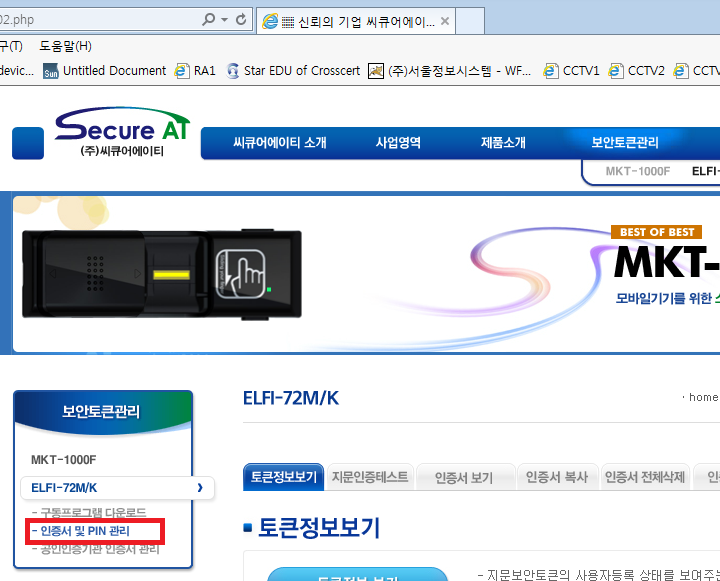Open the Untitled Document favorite
This screenshot has height=581, width=720.
click(x=105, y=71)
